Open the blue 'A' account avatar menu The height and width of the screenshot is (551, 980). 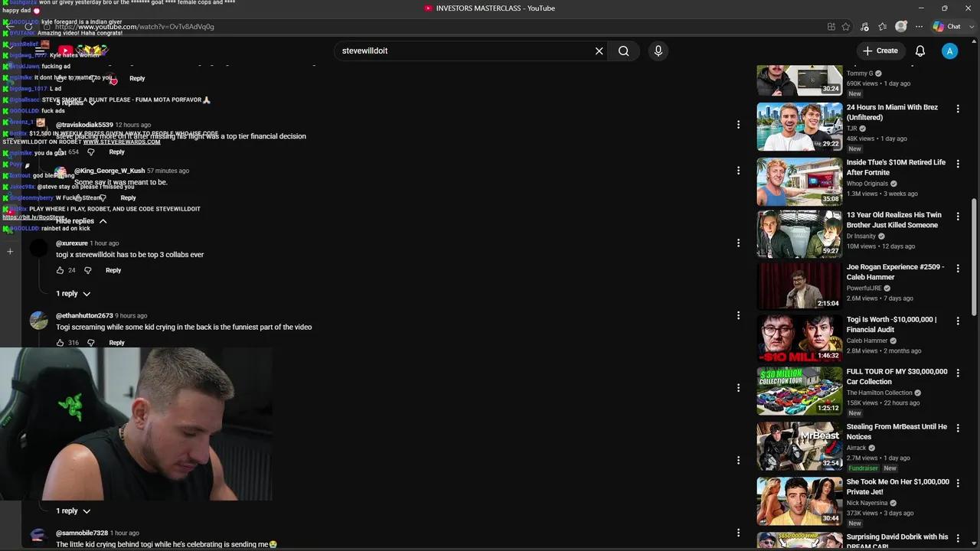949,51
